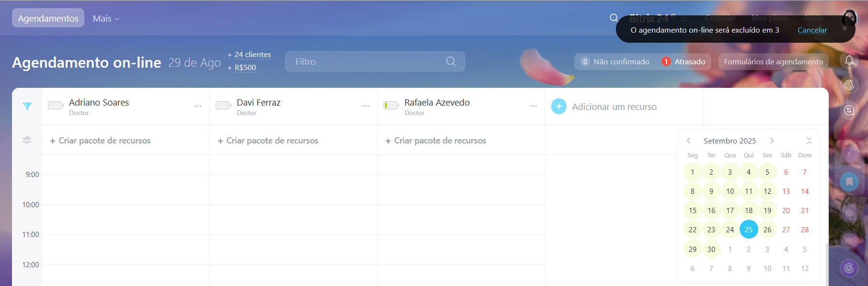Toggle the Atrasado filter
Screen dimensions: 868x286
683,62
